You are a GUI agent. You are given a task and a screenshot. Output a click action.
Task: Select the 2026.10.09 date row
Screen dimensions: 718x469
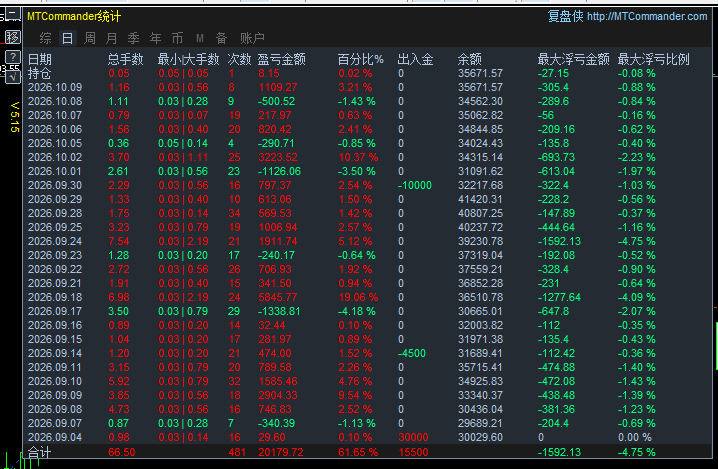[x=55, y=87]
